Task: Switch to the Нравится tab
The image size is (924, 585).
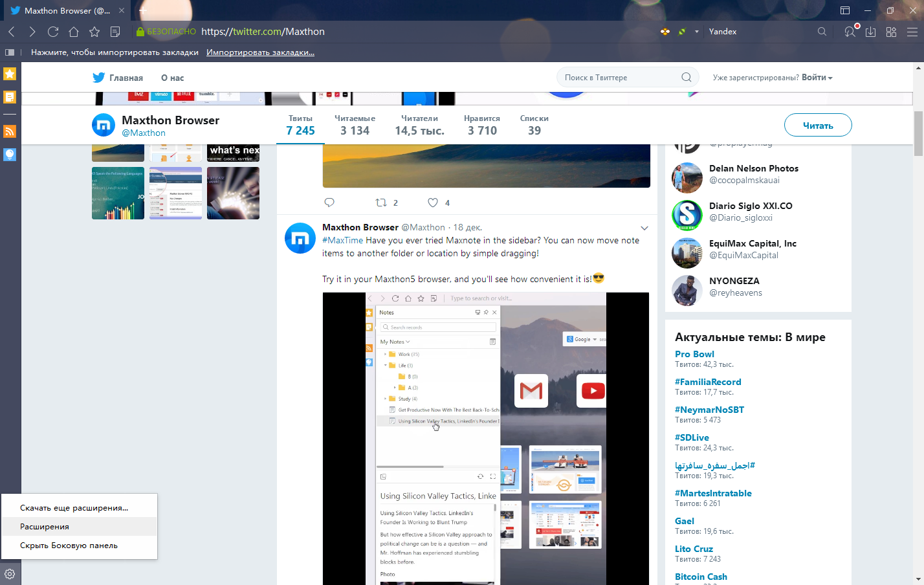Action: tap(482, 125)
